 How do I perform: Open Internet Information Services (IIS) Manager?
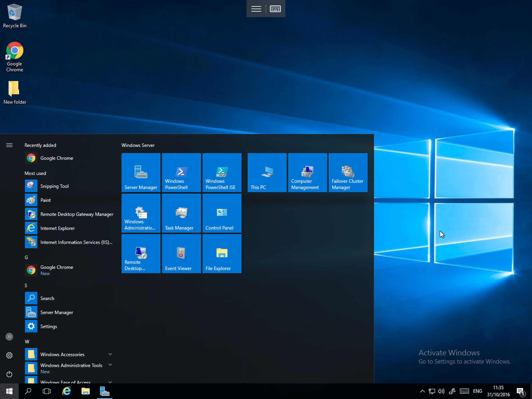tap(69, 242)
